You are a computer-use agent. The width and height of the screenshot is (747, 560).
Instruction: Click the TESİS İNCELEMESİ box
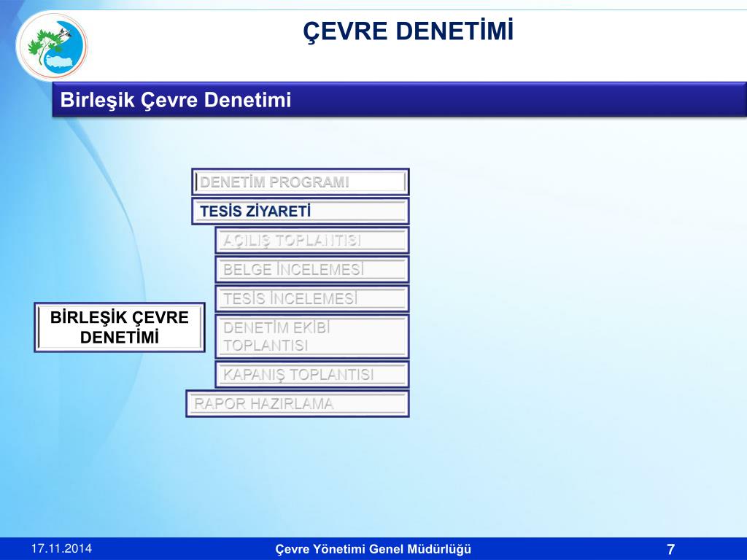tap(312, 298)
